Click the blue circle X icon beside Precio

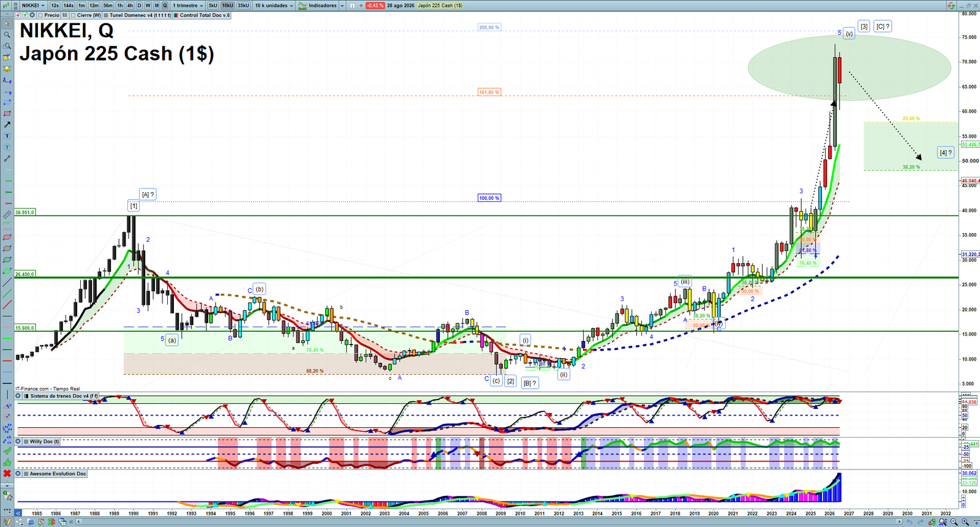pos(33,15)
